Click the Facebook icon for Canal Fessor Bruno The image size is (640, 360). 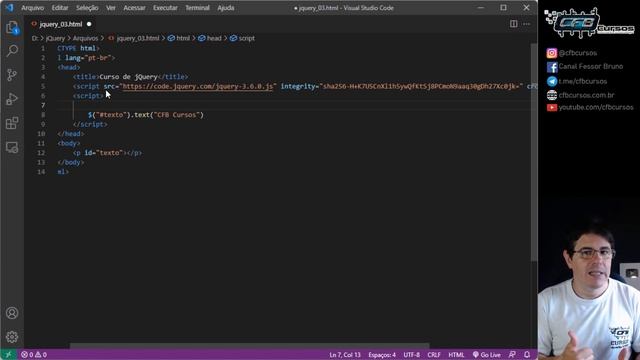pos(552,67)
